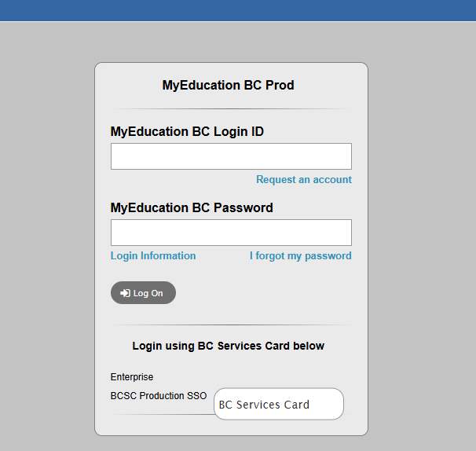Click the divider line under BCSC Production SSO

tap(157, 414)
